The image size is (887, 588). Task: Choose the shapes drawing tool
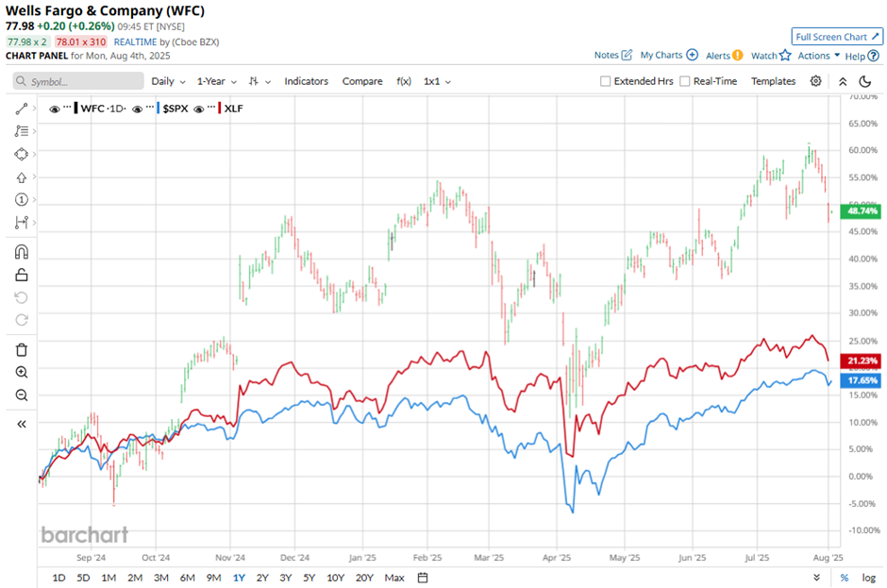[21, 154]
